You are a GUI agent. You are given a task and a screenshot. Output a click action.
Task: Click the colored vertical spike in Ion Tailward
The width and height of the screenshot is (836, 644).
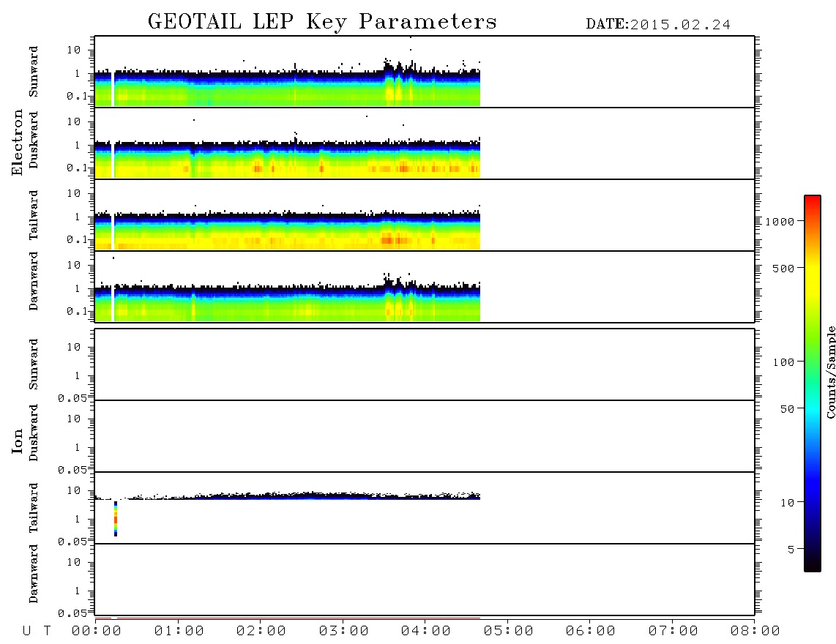click(116, 518)
